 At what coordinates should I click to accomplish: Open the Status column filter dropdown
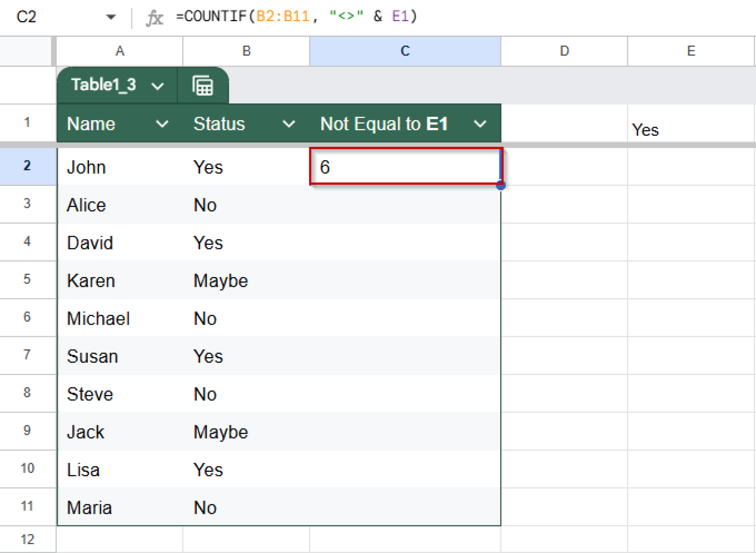coord(289,124)
